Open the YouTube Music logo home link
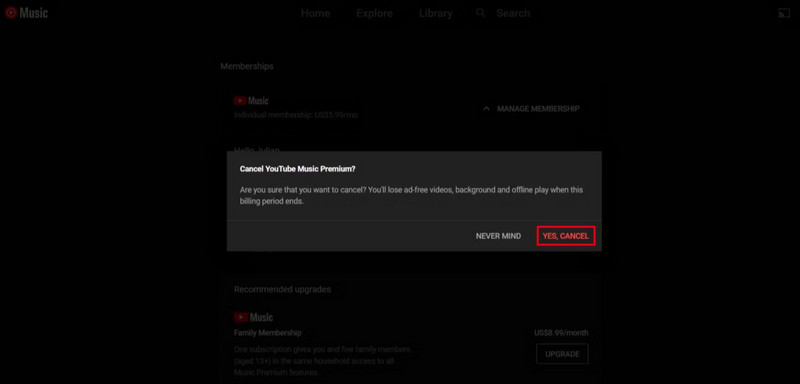The width and height of the screenshot is (800, 384). pos(26,13)
